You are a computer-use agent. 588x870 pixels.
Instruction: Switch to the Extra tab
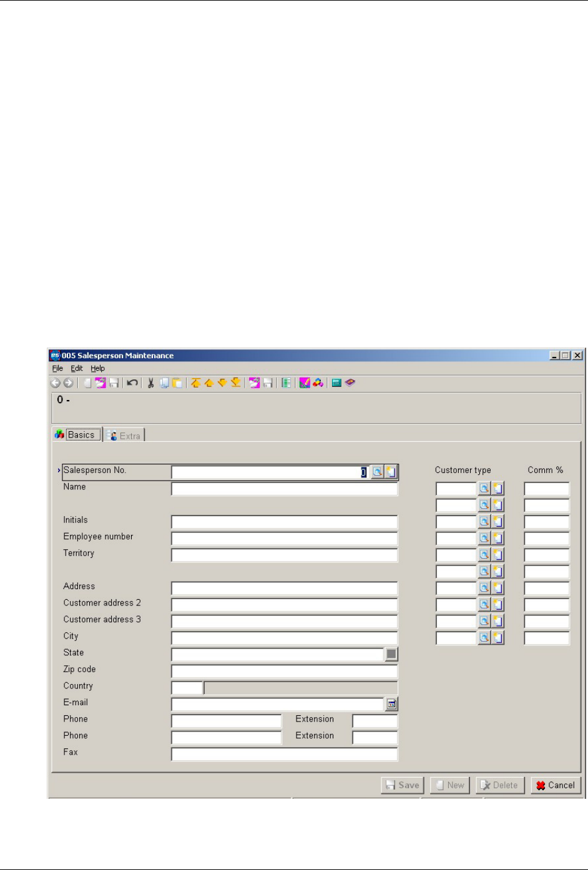coord(125,436)
